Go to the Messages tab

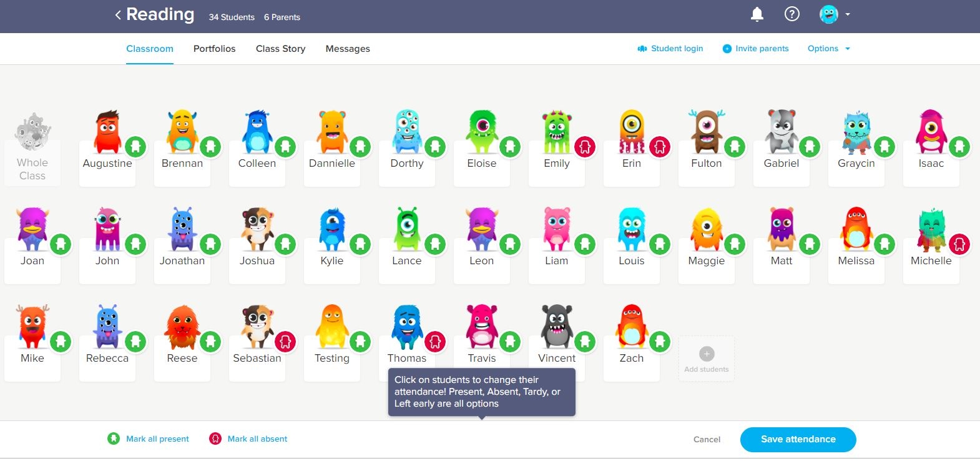pos(348,49)
